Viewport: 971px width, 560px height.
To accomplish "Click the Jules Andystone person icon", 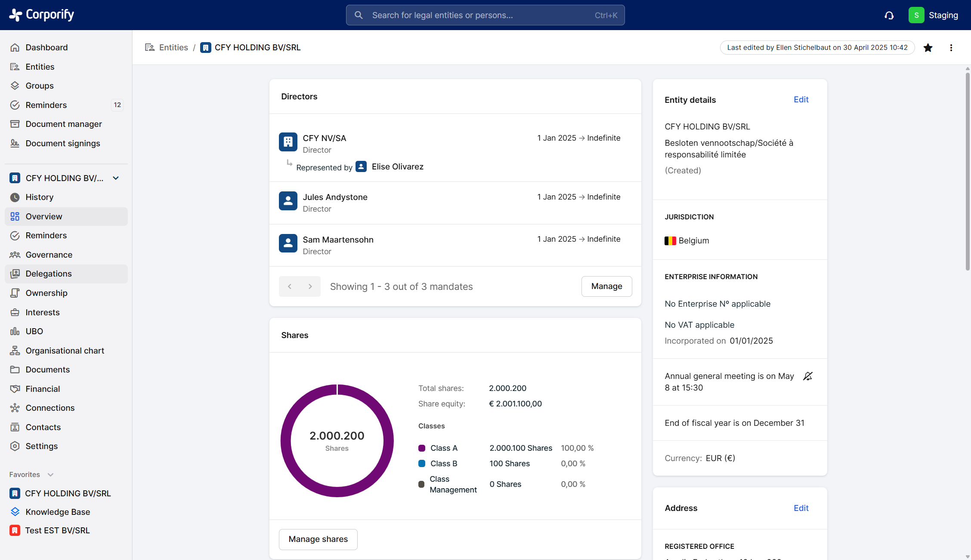I will 288,201.
